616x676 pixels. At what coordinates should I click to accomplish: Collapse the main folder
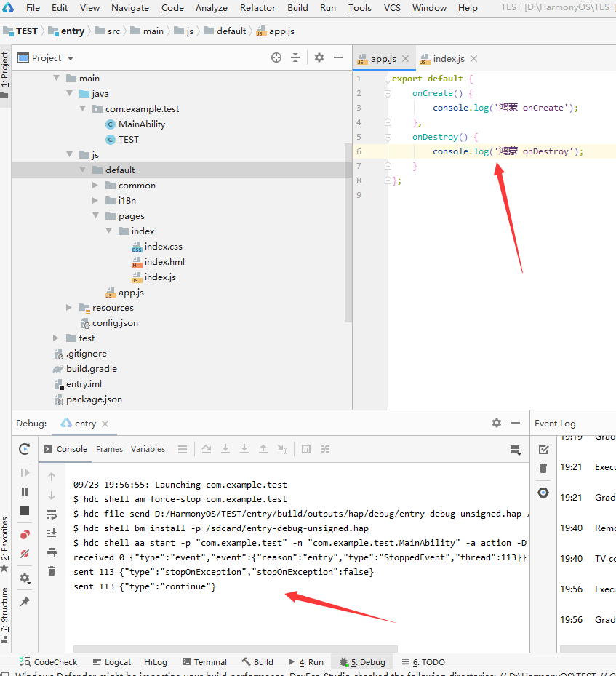pyautogui.click(x=57, y=78)
